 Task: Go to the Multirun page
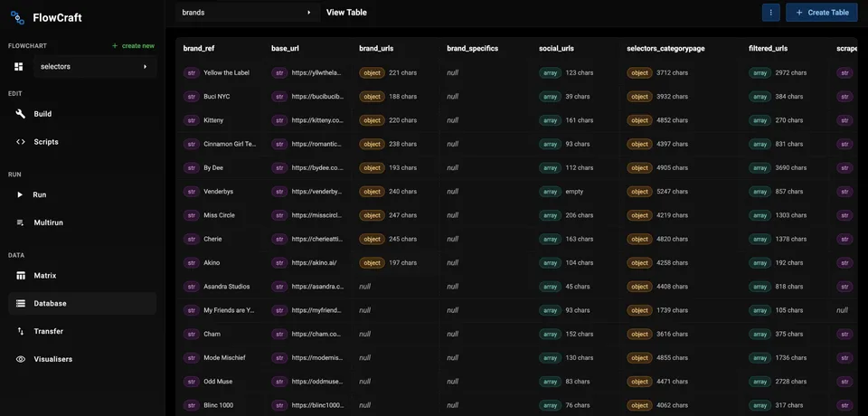(x=82, y=222)
